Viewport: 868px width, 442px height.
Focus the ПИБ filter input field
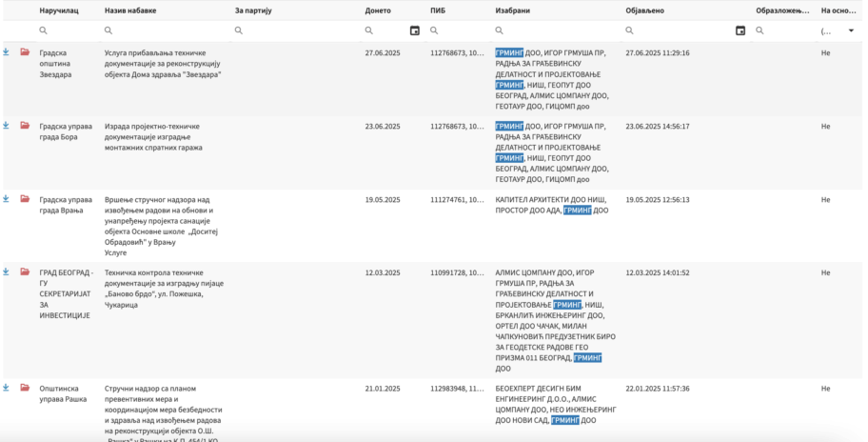tap(462, 30)
